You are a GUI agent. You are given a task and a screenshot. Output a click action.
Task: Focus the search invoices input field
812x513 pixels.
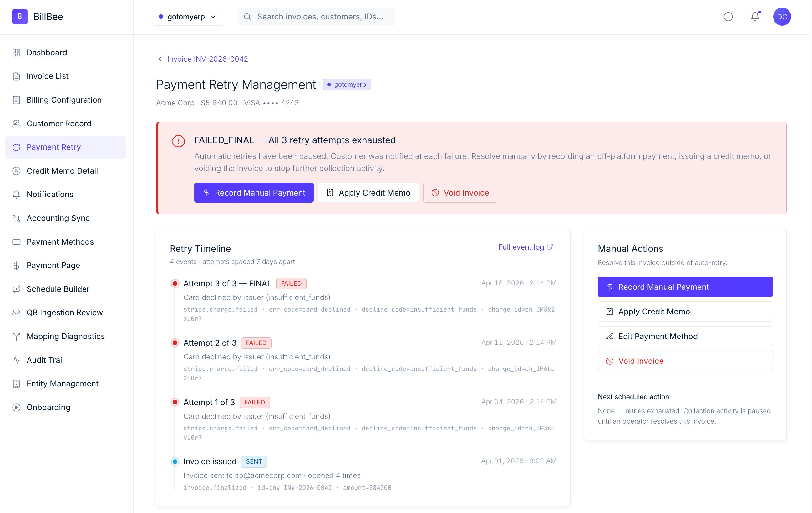coord(316,17)
